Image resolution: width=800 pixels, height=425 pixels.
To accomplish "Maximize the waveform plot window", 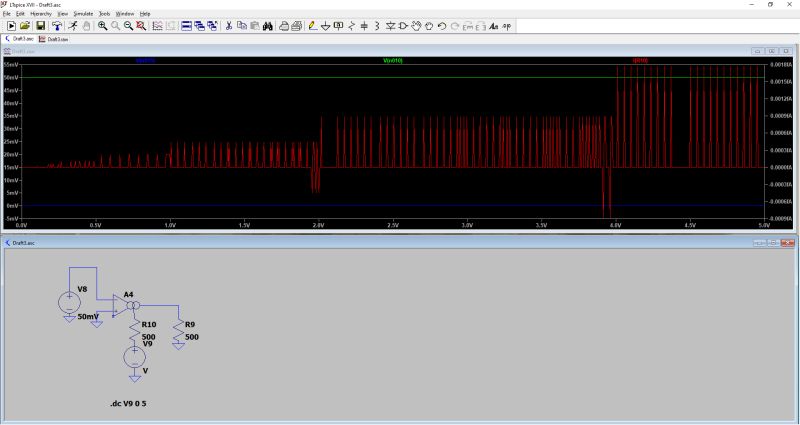I will coord(772,51).
